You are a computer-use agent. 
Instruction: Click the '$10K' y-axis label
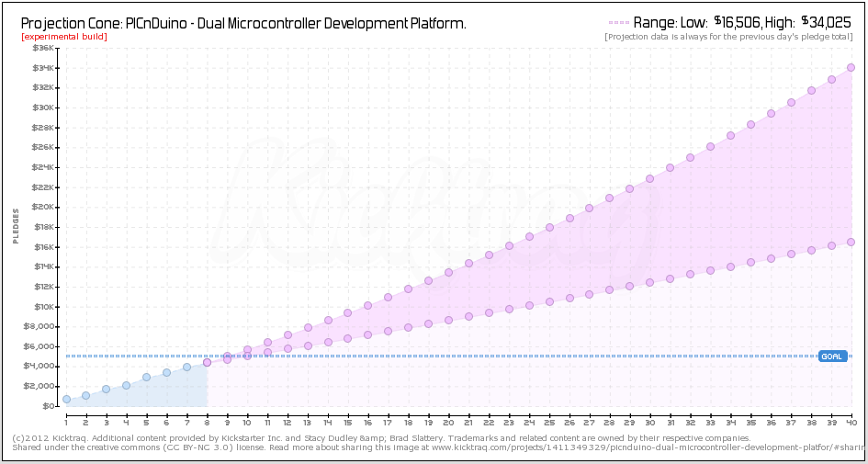(x=43, y=307)
